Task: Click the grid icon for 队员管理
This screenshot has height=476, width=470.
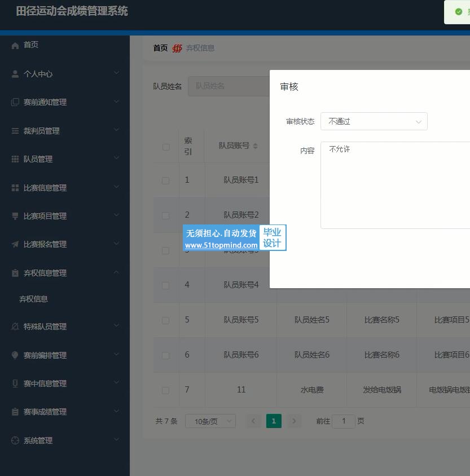Action: [x=15, y=159]
